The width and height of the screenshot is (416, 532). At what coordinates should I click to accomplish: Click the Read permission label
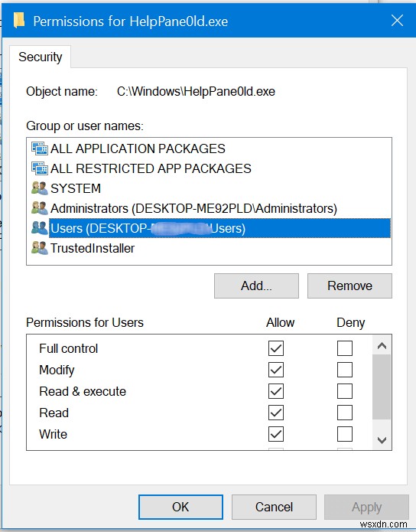[54, 413]
